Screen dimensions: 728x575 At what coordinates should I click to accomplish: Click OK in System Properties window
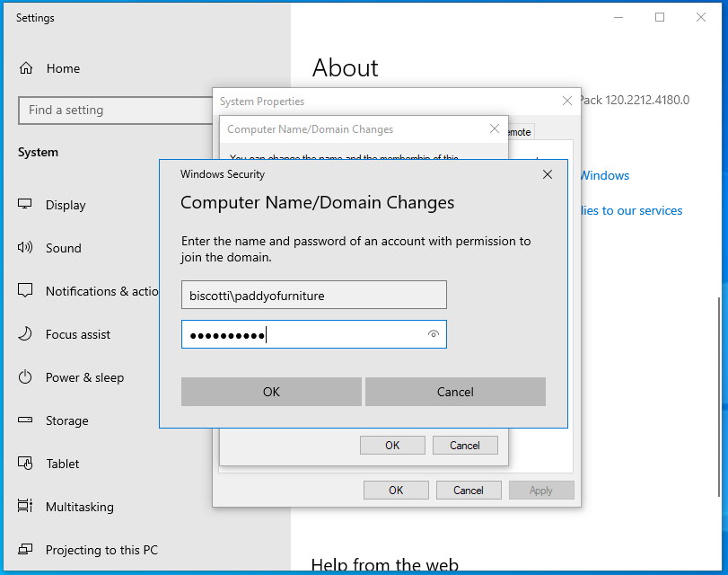[x=396, y=490]
